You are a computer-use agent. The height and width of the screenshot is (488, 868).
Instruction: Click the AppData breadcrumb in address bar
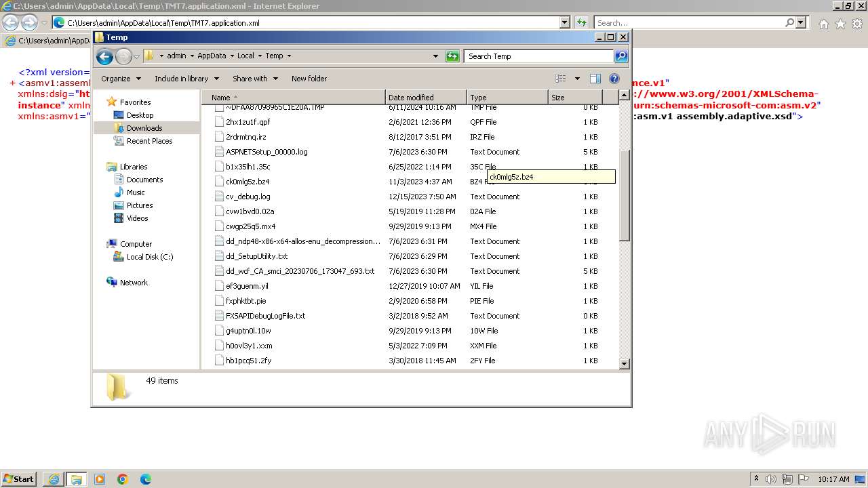click(x=212, y=56)
